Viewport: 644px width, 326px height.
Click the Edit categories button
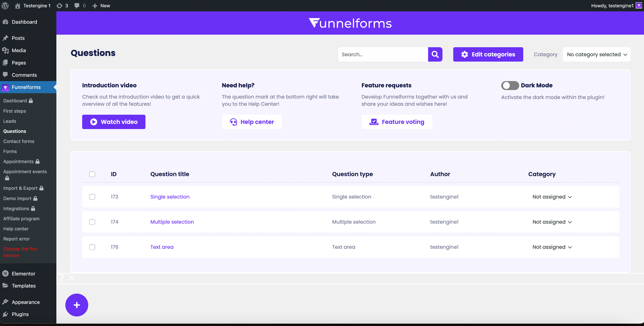[488, 54]
